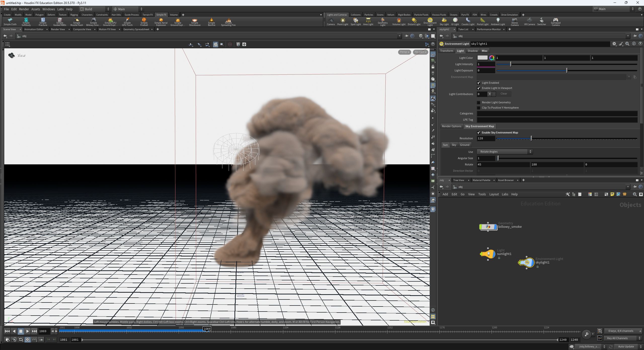
Task: Switch to the Render View pane tab
Action: tap(58, 29)
